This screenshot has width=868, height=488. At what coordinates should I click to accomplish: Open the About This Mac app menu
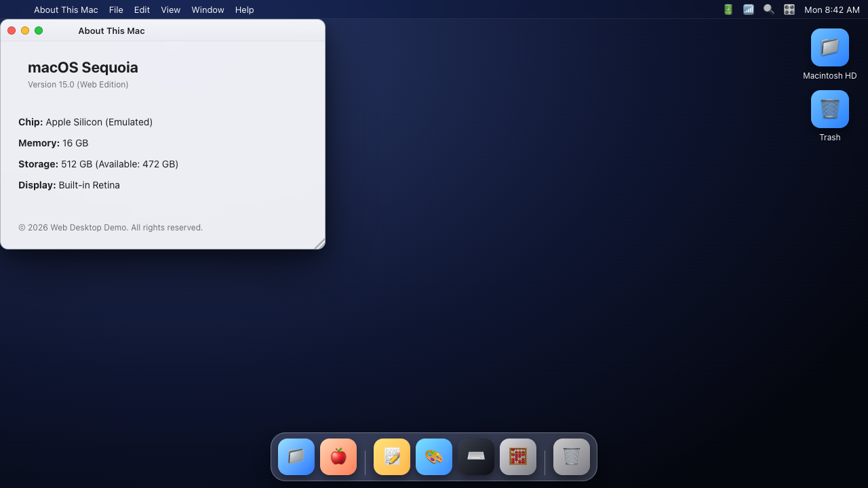[x=66, y=9]
